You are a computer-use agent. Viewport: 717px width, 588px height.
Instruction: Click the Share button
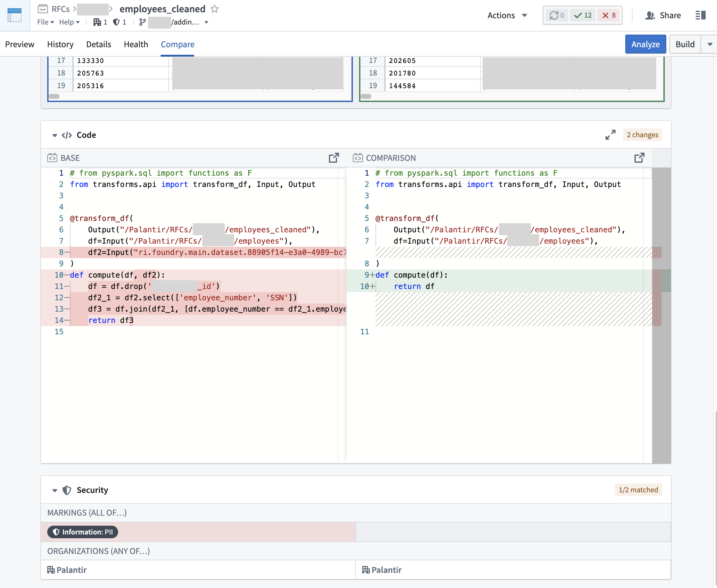tap(663, 15)
